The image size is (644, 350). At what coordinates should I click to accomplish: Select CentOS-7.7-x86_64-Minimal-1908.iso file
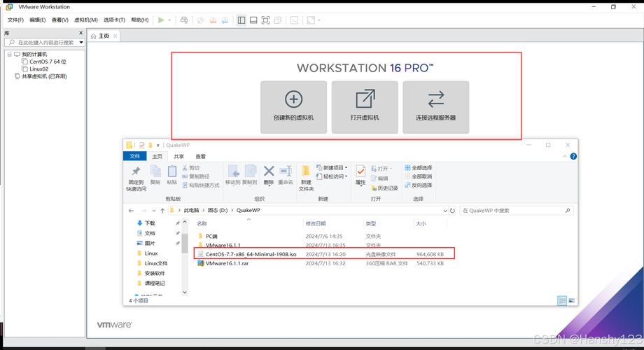click(x=324, y=254)
